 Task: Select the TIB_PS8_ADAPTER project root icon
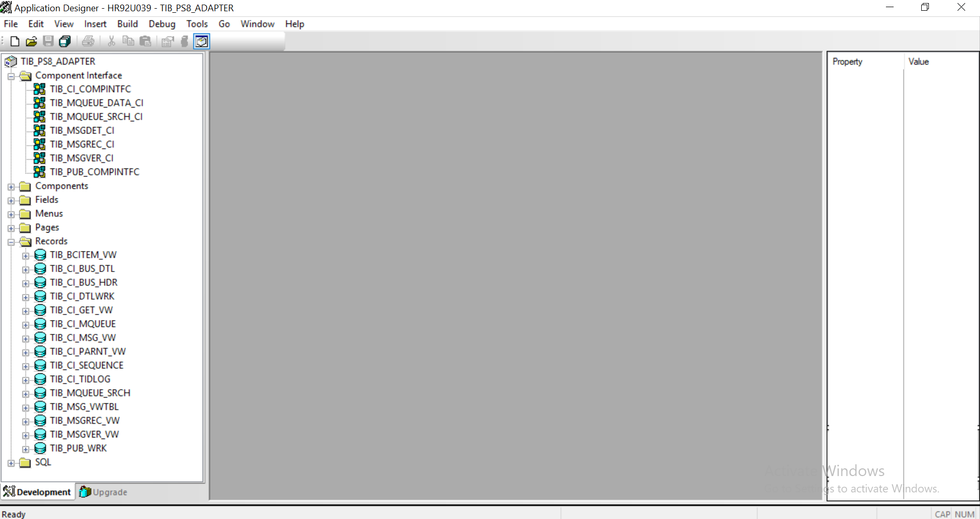coord(11,62)
